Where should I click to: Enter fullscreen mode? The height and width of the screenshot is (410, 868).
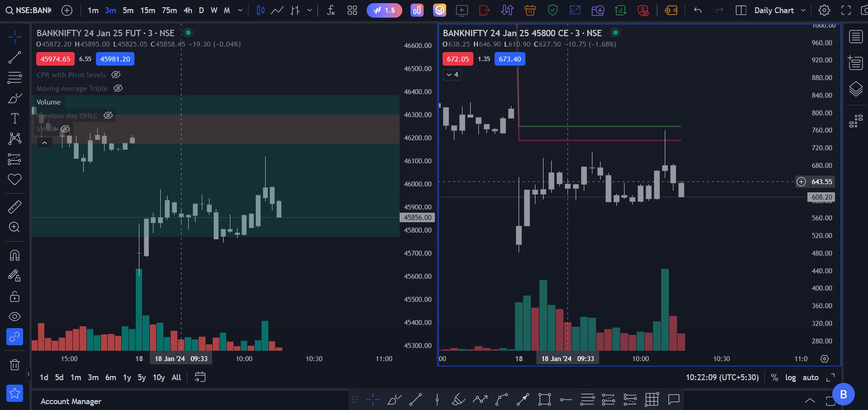846,10
